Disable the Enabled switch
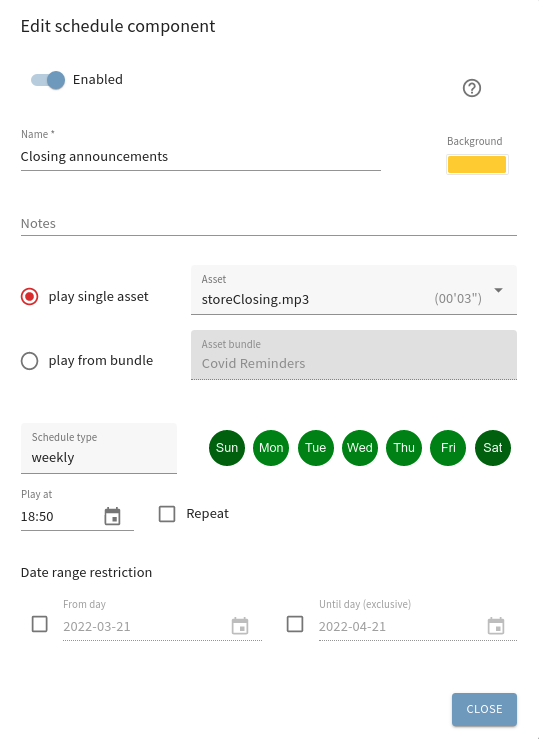The width and height of the screenshot is (539, 739). (48, 80)
